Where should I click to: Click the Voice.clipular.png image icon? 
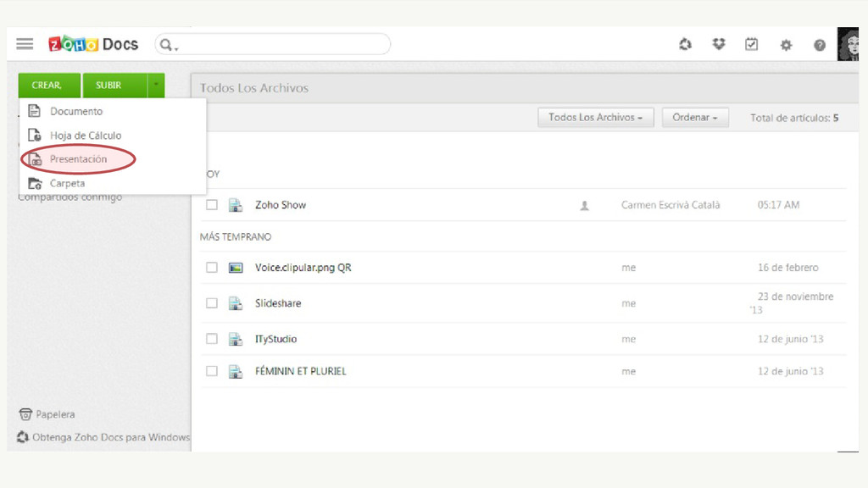coord(236,268)
